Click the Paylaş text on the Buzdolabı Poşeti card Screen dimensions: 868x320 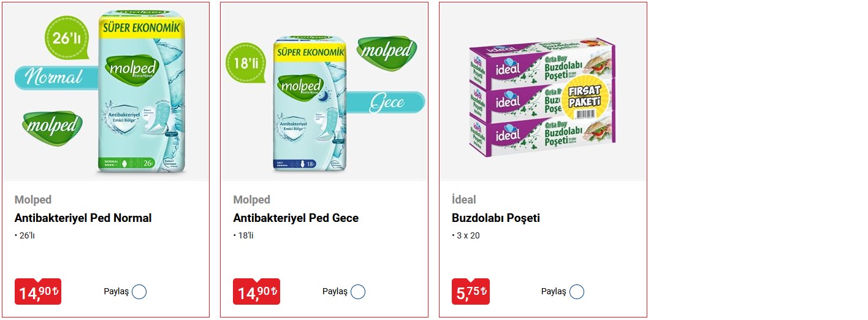click(x=554, y=292)
